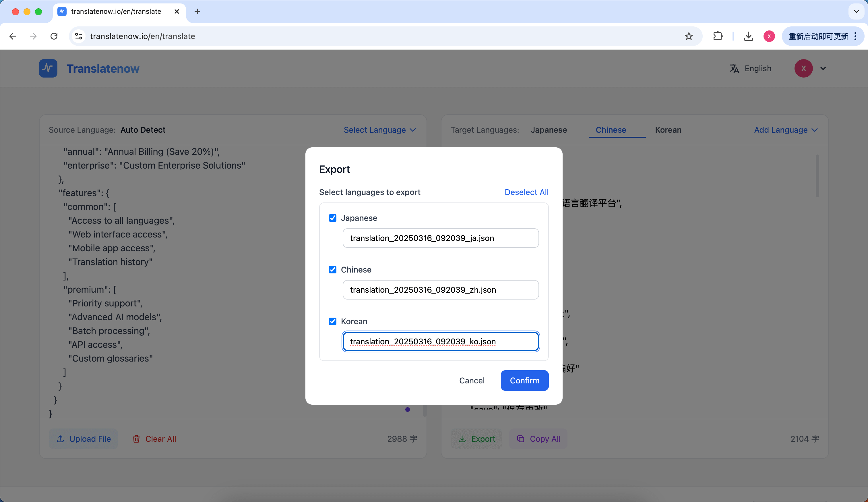The image size is (868, 502).
Task: Open a new browser tab
Action: (x=197, y=12)
